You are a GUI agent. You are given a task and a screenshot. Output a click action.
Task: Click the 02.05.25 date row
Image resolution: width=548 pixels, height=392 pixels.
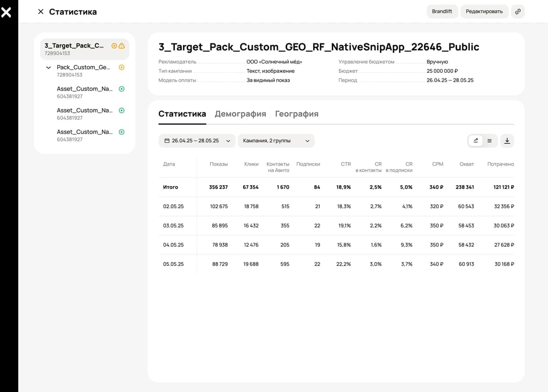point(336,206)
